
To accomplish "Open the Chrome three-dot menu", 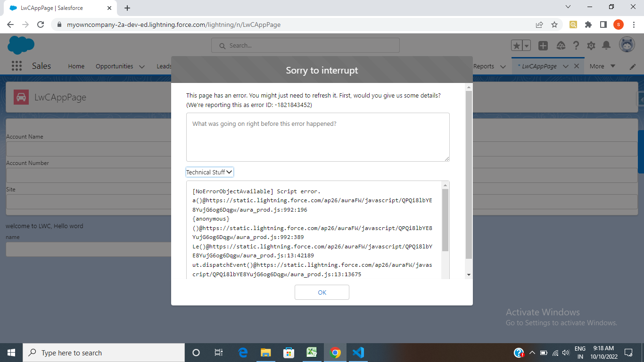I will tap(634, 25).
